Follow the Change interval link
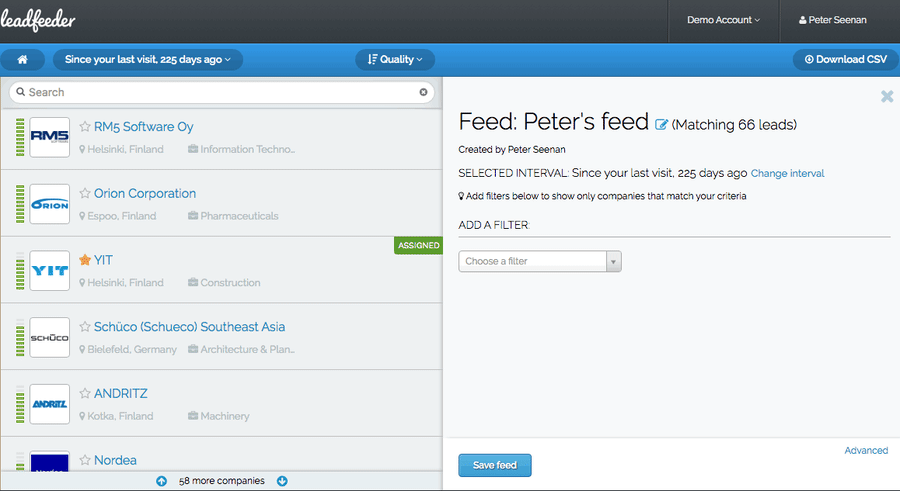 [787, 173]
